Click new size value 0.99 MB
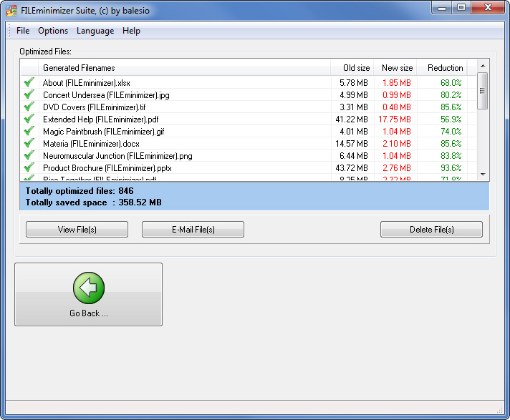The image size is (510, 420). point(397,95)
